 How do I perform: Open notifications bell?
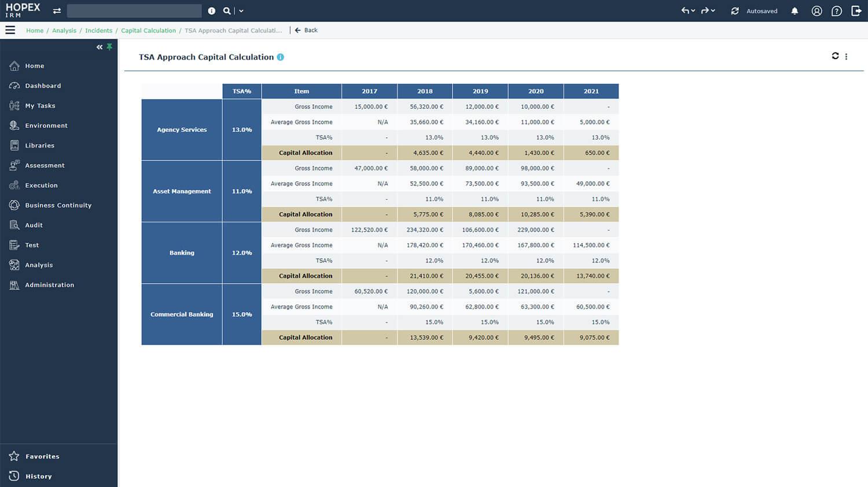(x=795, y=11)
